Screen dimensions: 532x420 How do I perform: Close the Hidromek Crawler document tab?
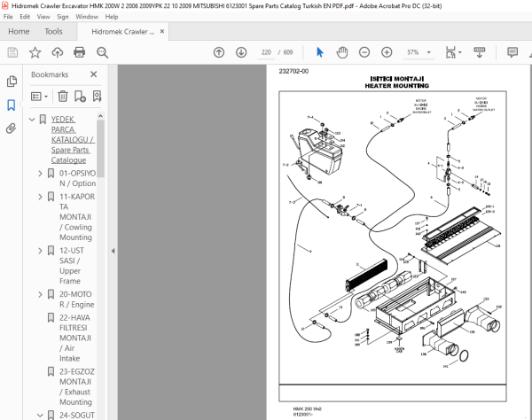coord(162,31)
